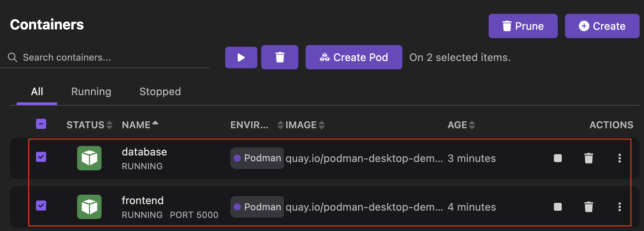Delete the frontend container via trash icon

tap(588, 207)
